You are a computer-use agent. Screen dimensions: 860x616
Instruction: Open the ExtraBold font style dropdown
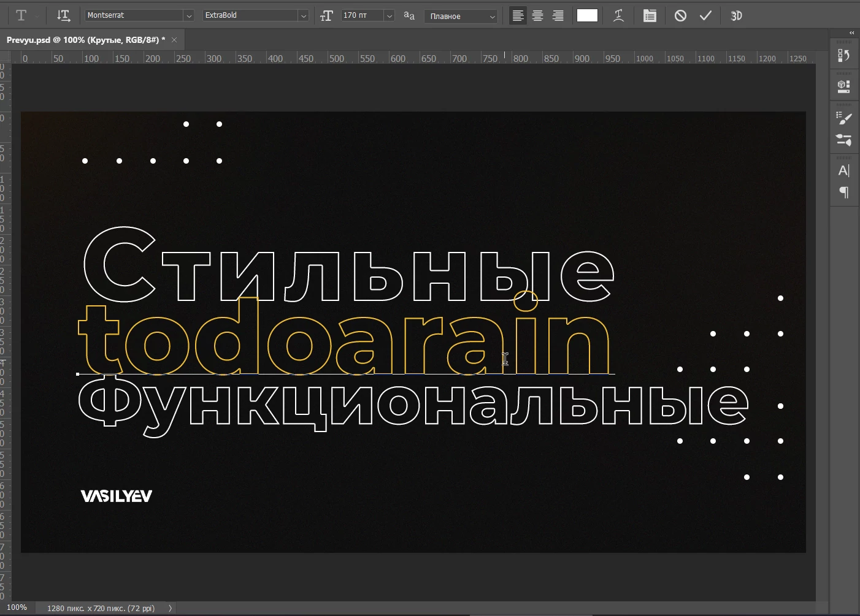[304, 15]
